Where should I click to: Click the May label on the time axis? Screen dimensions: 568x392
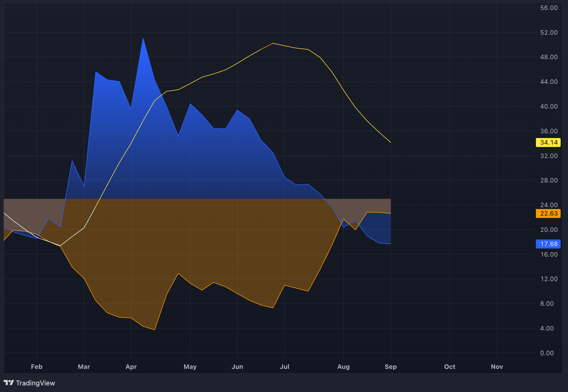click(190, 366)
